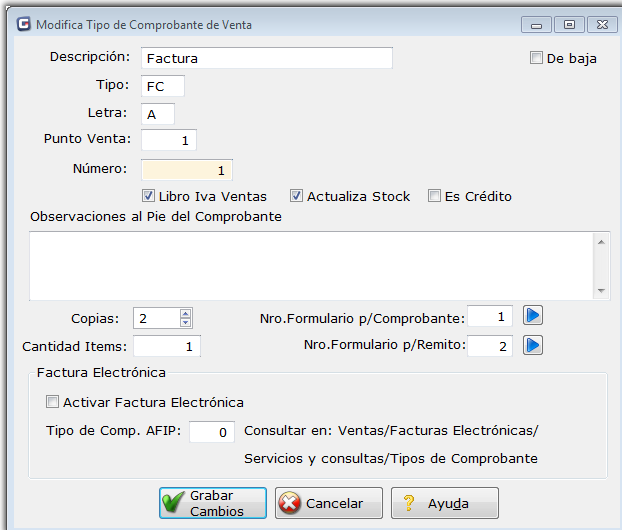Image resolution: width=622 pixels, height=530 pixels.
Task: Click the Tipo de Comp. AFIP field
Action: point(212,432)
